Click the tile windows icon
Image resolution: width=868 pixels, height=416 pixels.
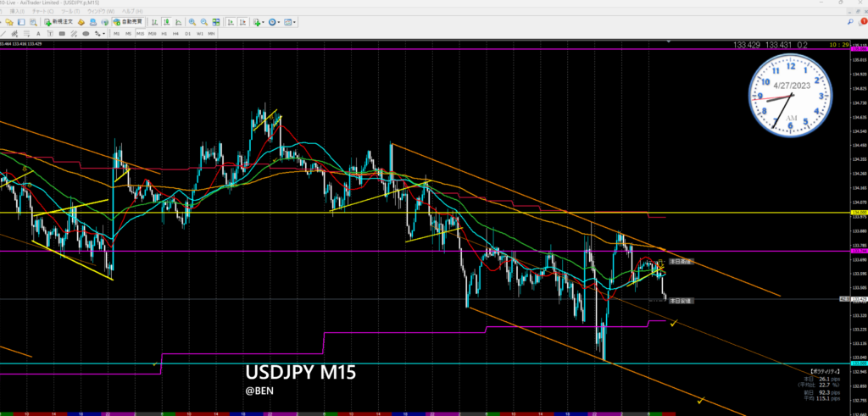(214, 23)
